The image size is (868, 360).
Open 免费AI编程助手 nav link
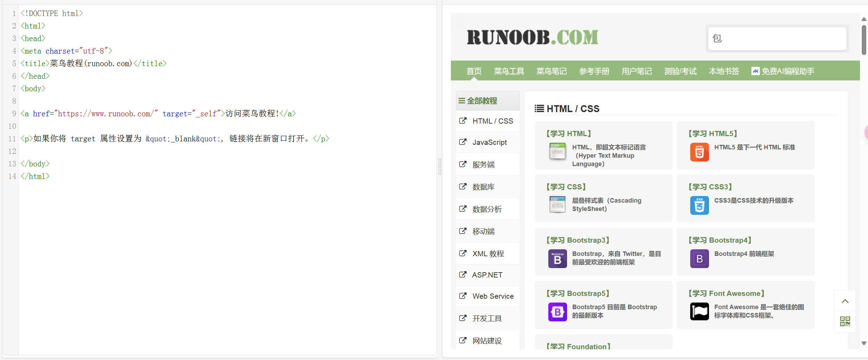pos(783,71)
